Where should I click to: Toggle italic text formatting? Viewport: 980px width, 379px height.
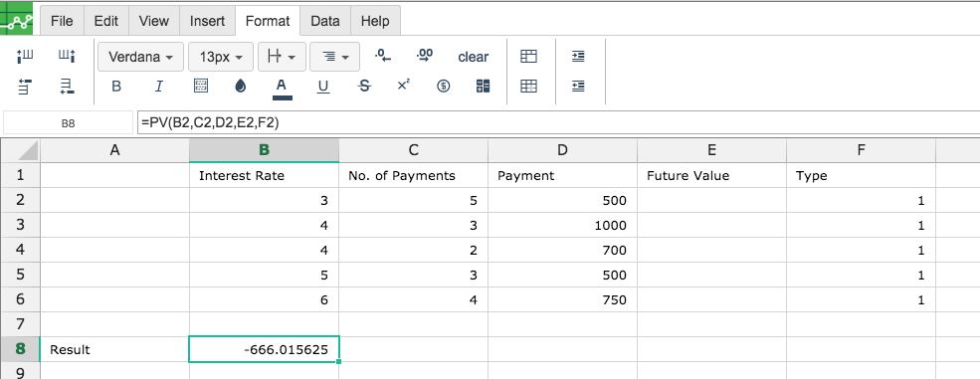click(x=159, y=87)
